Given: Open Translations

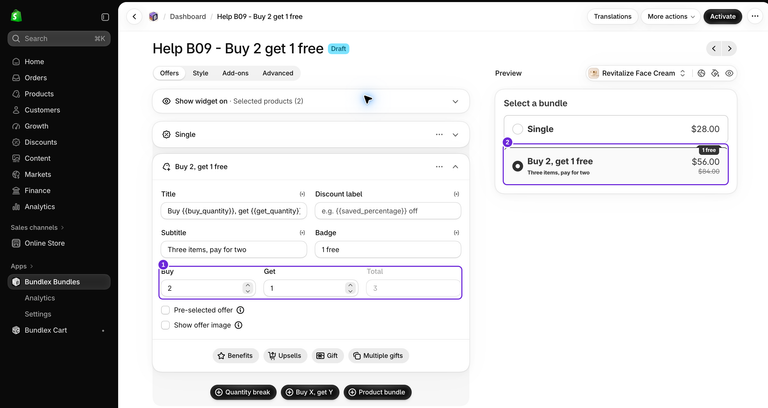Looking at the screenshot, I should (612, 17).
